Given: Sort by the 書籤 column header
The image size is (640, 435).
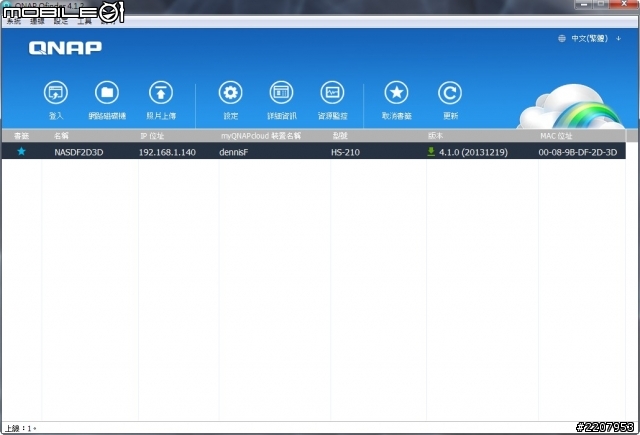Looking at the screenshot, I should click(x=22, y=135).
